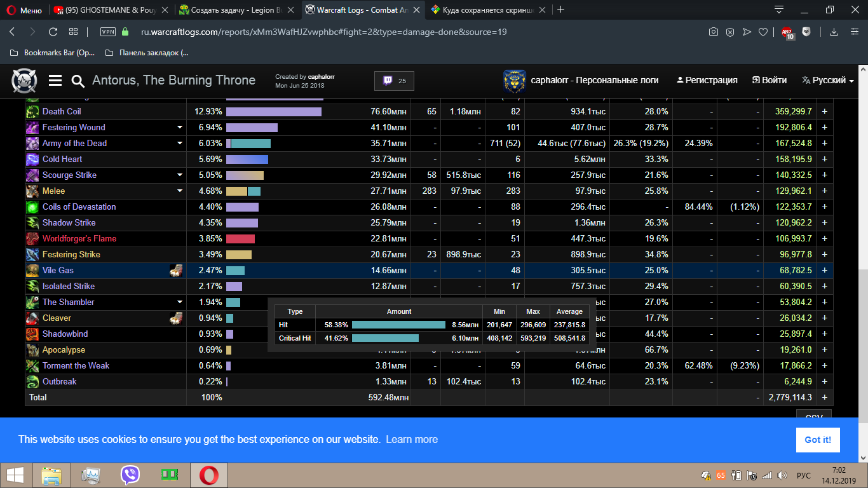The width and height of the screenshot is (868, 488).
Task: Click the Scourge Strike damage bar
Action: tap(245, 175)
